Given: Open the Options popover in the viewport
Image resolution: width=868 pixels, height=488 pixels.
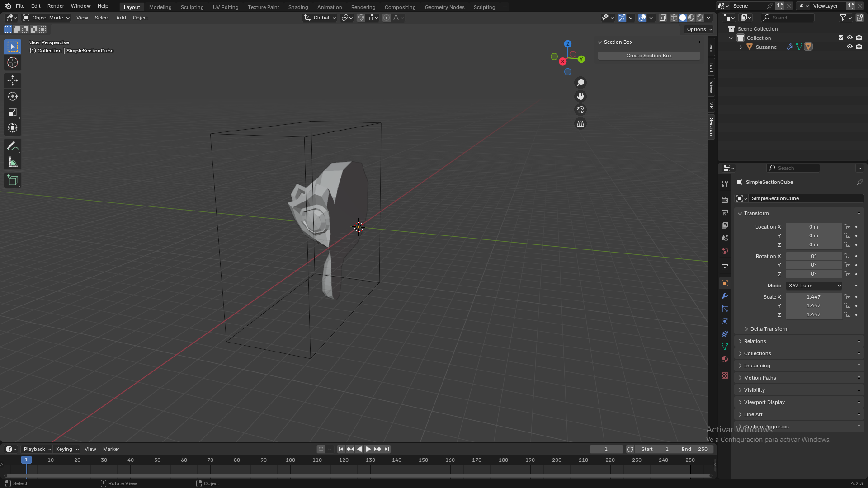Looking at the screenshot, I should (698, 29).
